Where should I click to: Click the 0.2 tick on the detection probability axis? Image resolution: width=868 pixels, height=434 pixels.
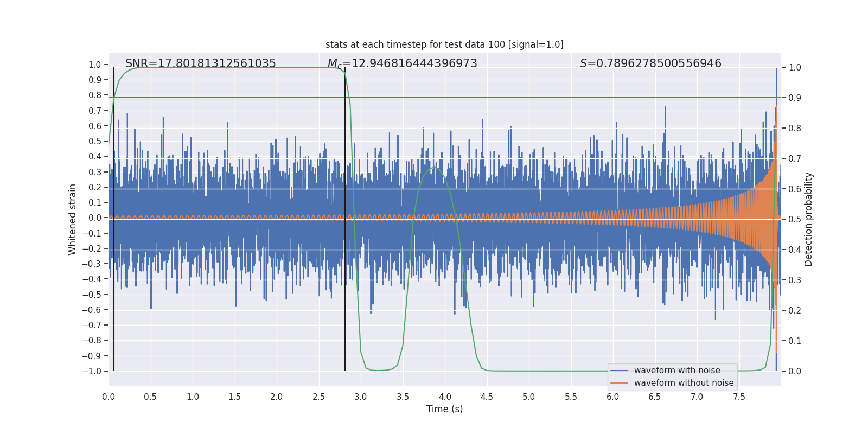tap(795, 311)
